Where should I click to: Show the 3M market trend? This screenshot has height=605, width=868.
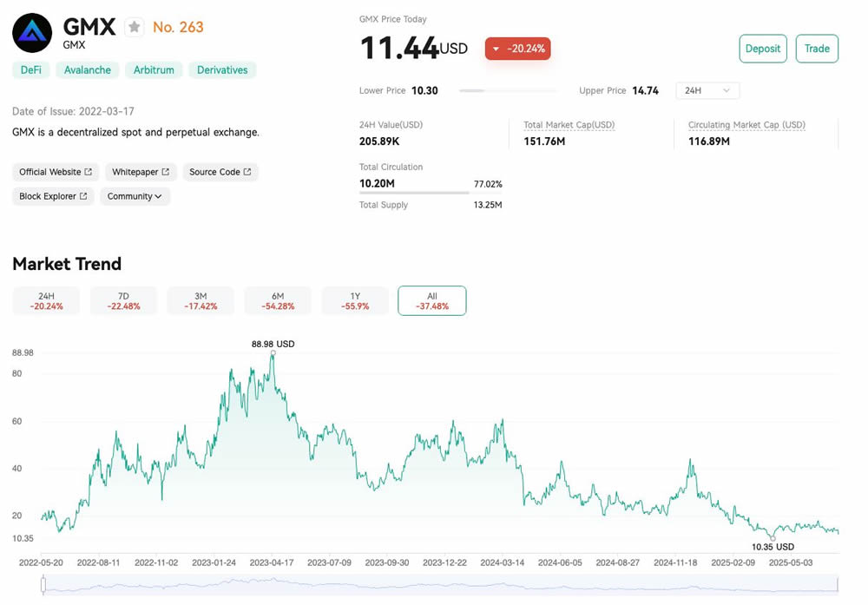200,300
